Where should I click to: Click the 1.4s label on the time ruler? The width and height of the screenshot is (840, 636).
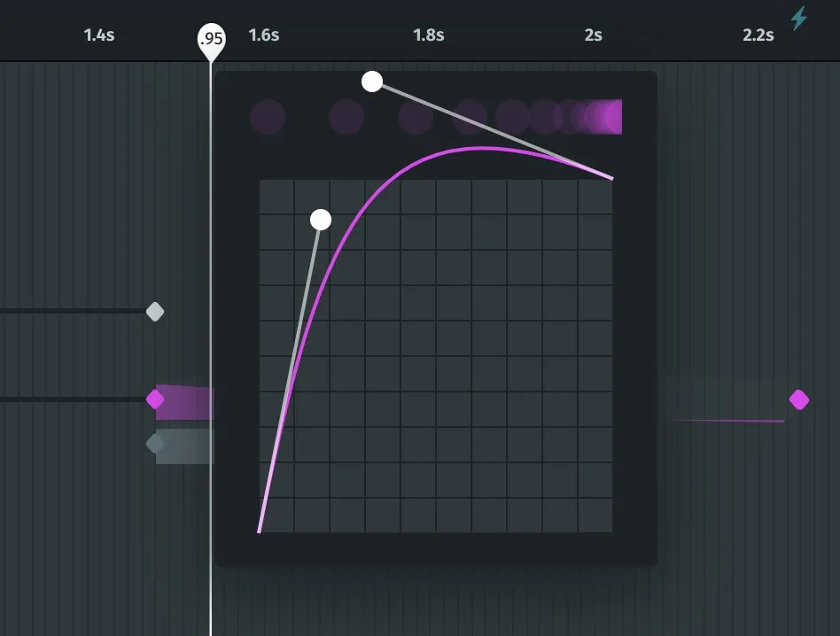click(x=98, y=35)
